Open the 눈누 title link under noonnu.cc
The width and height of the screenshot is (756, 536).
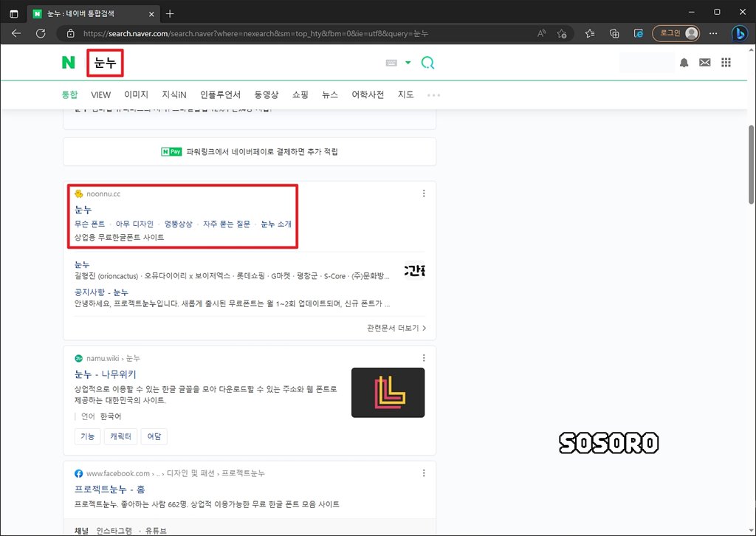[x=83, y=210]
